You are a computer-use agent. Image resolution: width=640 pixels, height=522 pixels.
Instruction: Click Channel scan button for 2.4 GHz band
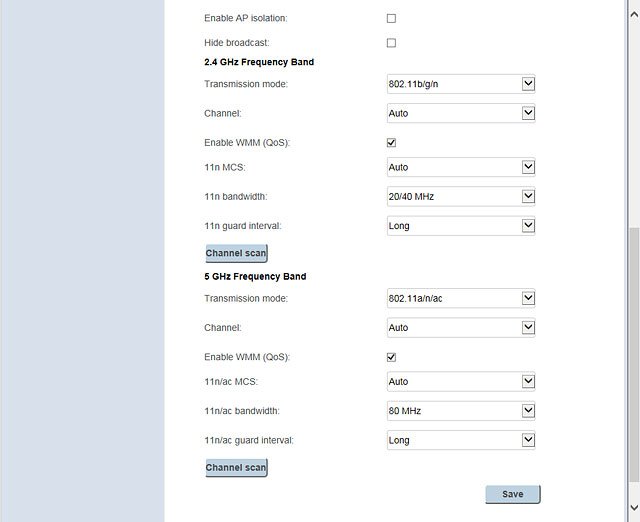click(236, 253)
